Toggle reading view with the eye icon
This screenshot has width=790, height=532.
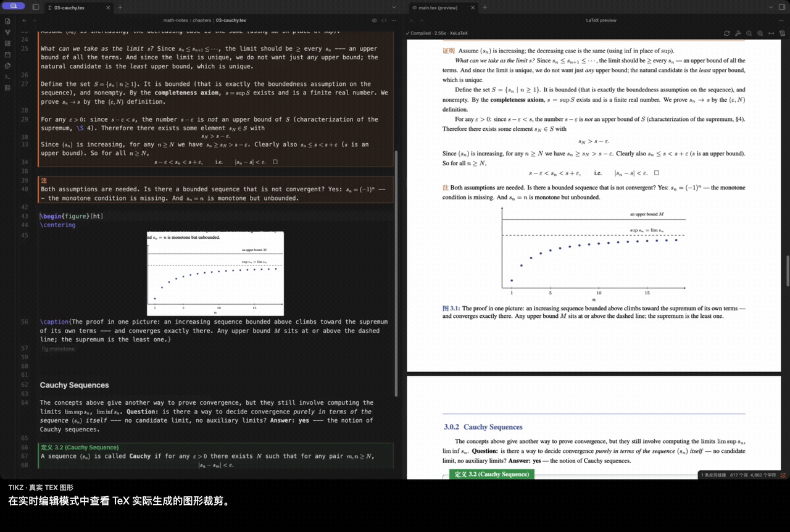point(374,20)
